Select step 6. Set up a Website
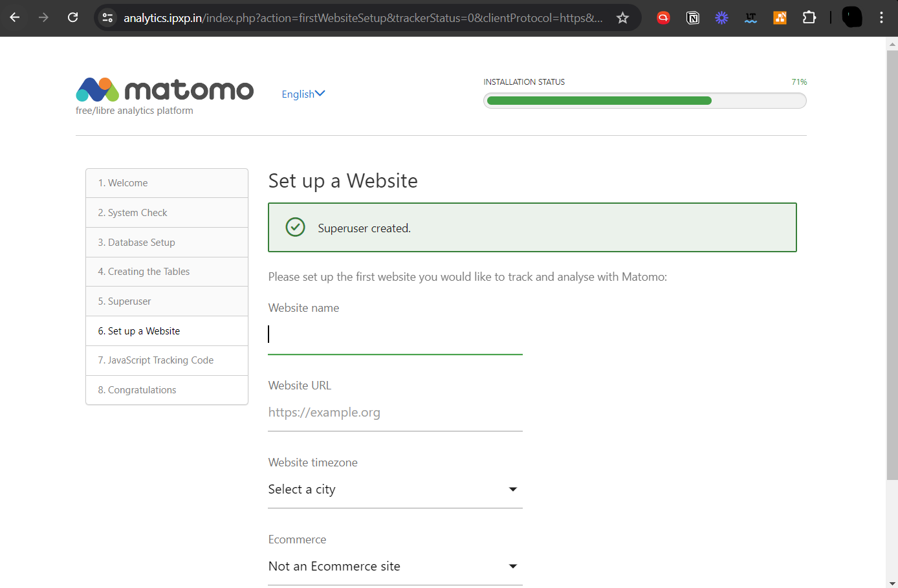 coord(167,331)
